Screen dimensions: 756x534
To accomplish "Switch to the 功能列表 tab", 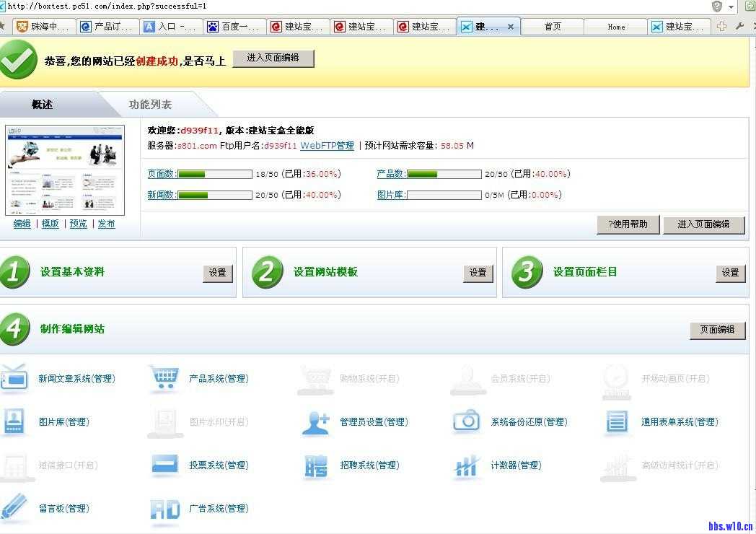I will (x=150, y=105).
